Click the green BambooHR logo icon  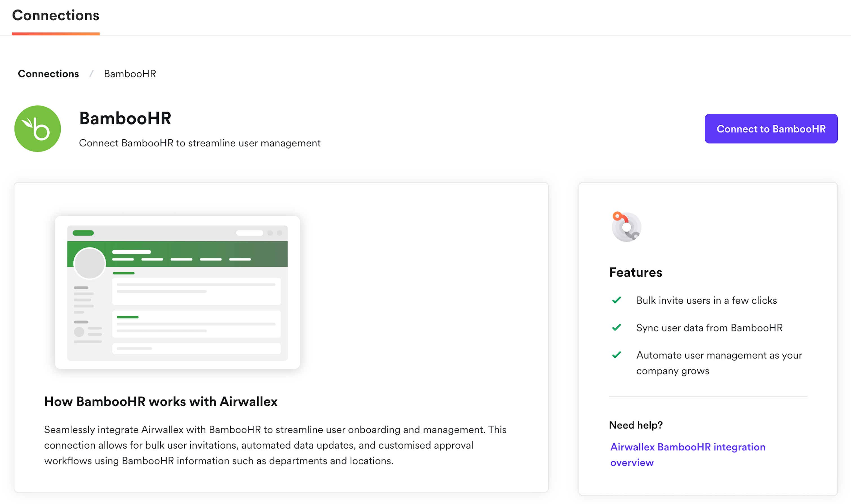37,129
